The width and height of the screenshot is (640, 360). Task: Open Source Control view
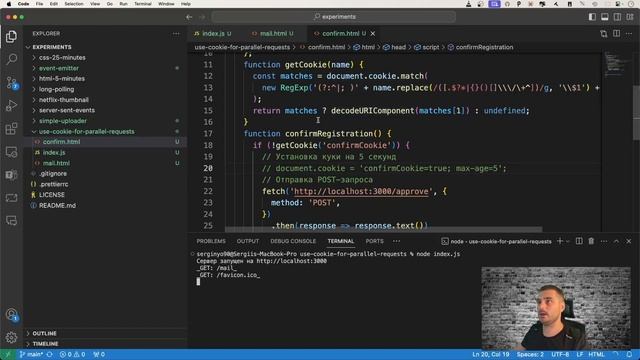11,83
